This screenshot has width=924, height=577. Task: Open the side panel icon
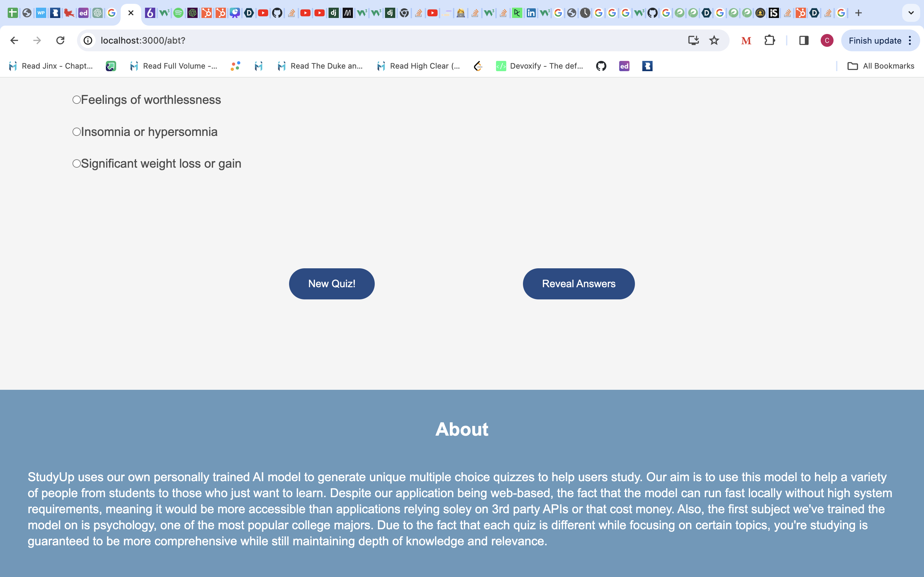804,40
